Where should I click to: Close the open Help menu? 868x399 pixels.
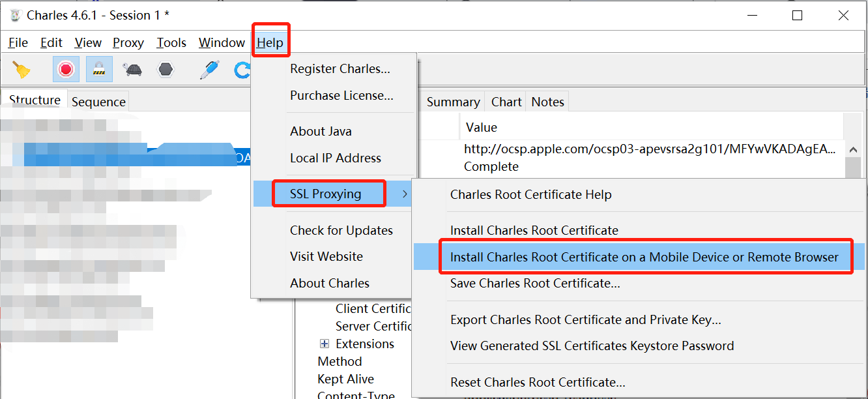(x=270, y=43)
